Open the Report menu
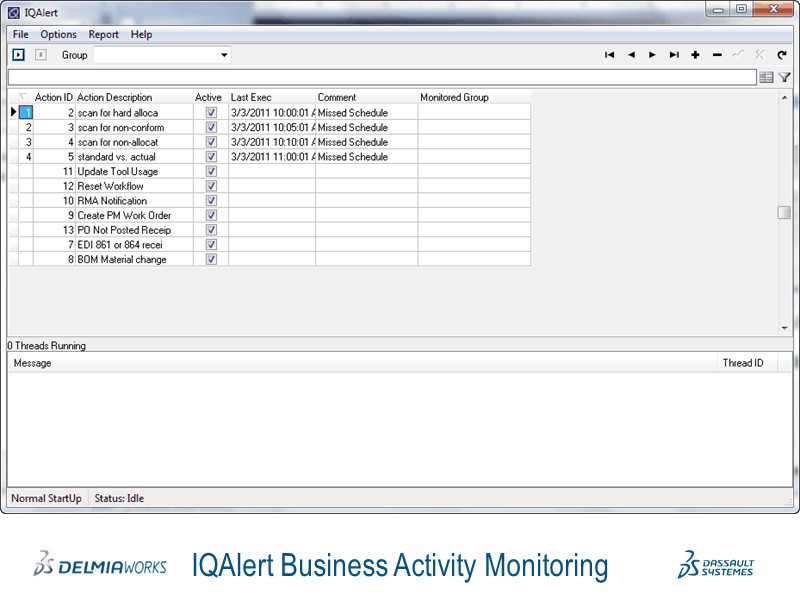Viewport: 800px width, 600px height. click(x=103, y=34)
